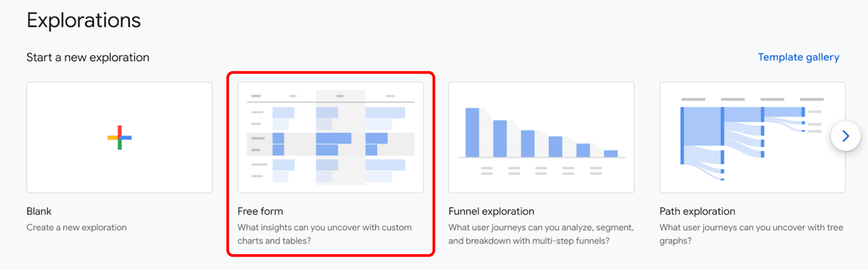Select the Free form title label
868x270 pixels.
coord(260,211)
